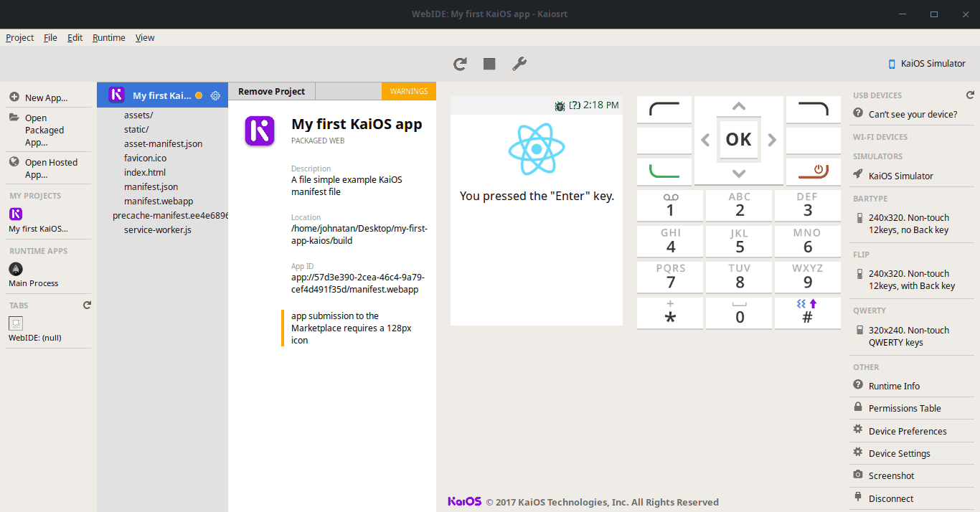Select favicon.ico file
Viewport: 980px width, 512px height.
145,158
